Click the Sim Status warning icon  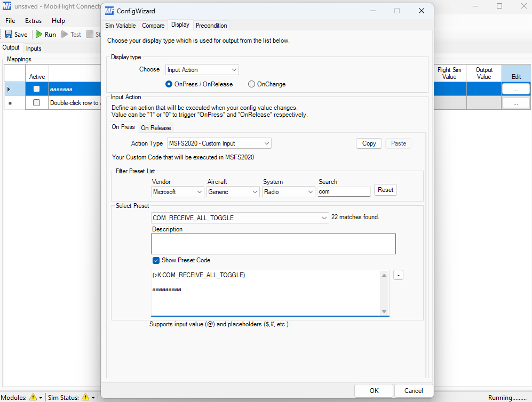pyautogui.click(x=85, y=397)
